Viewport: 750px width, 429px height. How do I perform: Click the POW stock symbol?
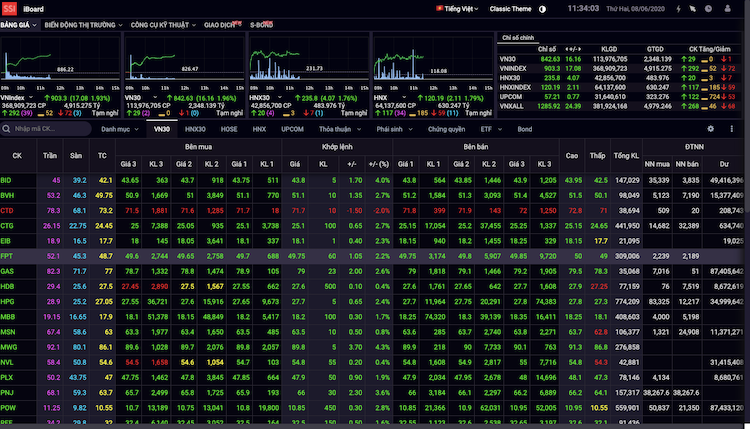click(x=8, y=408)
